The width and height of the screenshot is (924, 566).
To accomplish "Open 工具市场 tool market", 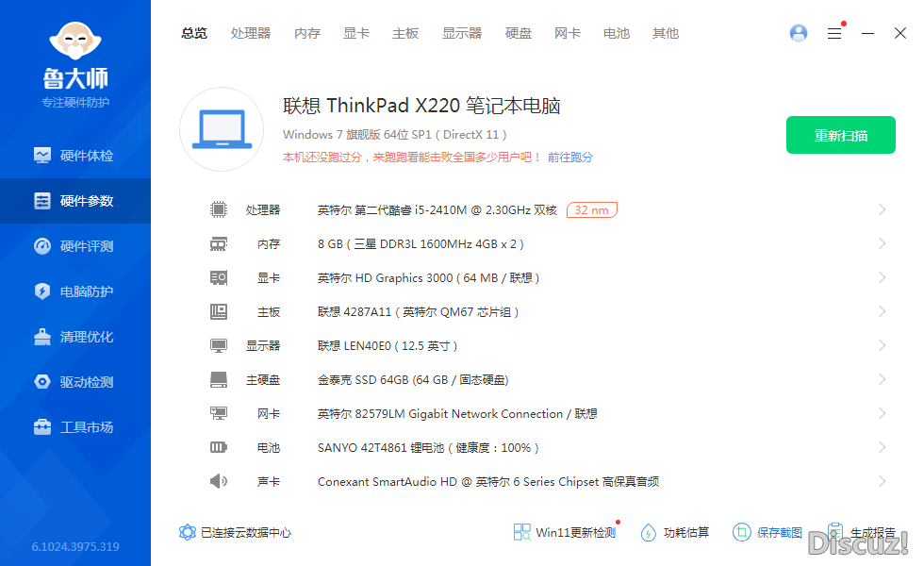I will pyautogui.click(x=74, y=427).
